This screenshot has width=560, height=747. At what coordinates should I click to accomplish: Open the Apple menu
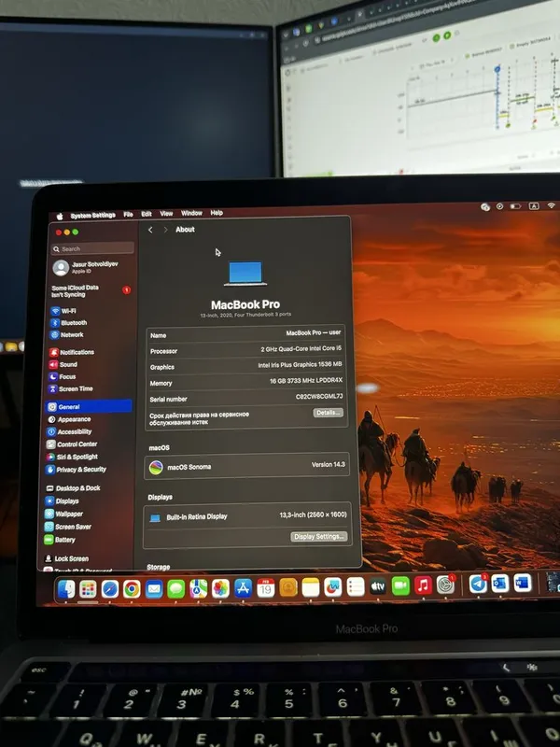[60, 217]
